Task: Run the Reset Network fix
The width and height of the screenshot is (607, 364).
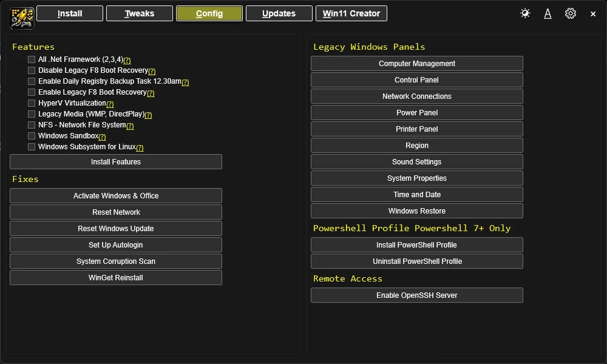Action: pos(116,212)
